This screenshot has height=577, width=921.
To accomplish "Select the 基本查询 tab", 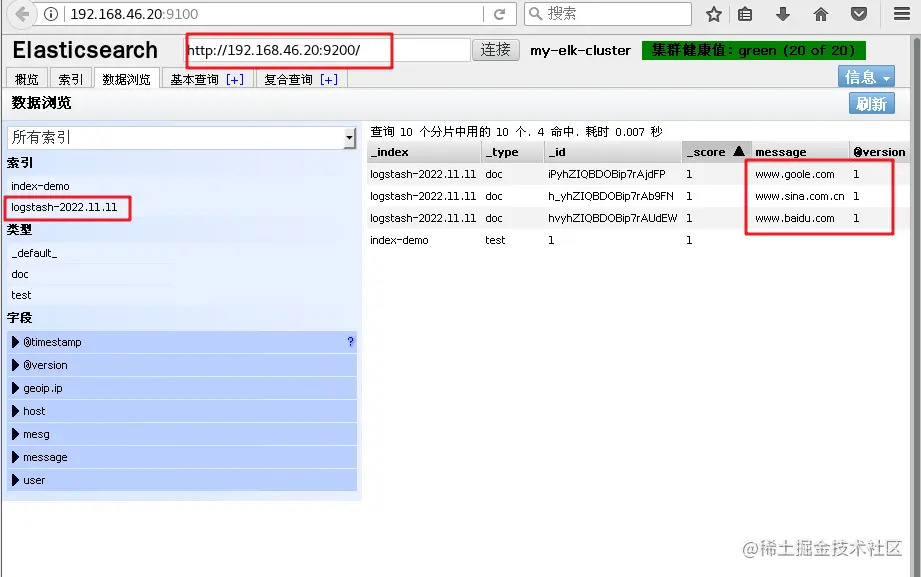I will (206, 78).
